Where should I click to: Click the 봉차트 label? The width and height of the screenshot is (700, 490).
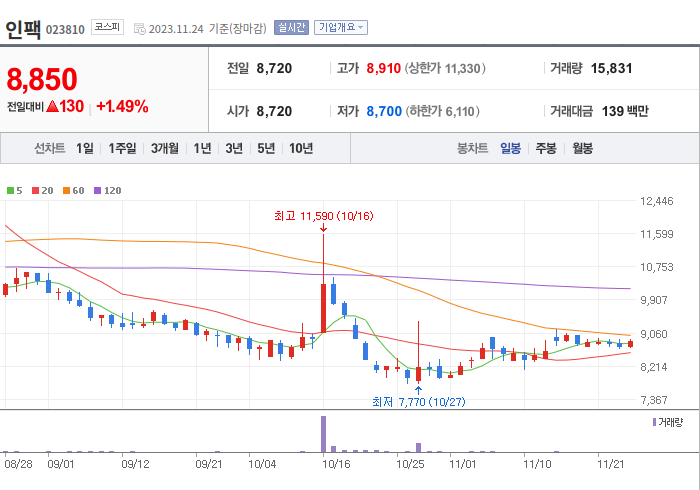click(472, 148)
